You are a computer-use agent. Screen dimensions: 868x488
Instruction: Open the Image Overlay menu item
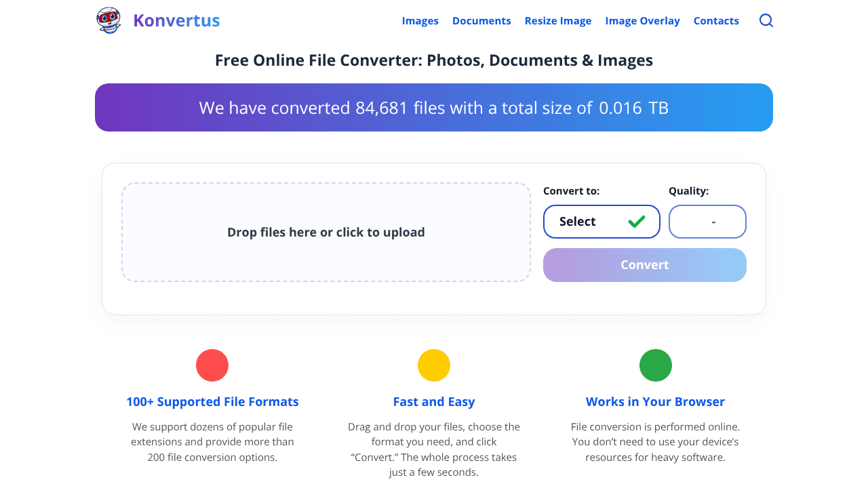coord(643,21)
